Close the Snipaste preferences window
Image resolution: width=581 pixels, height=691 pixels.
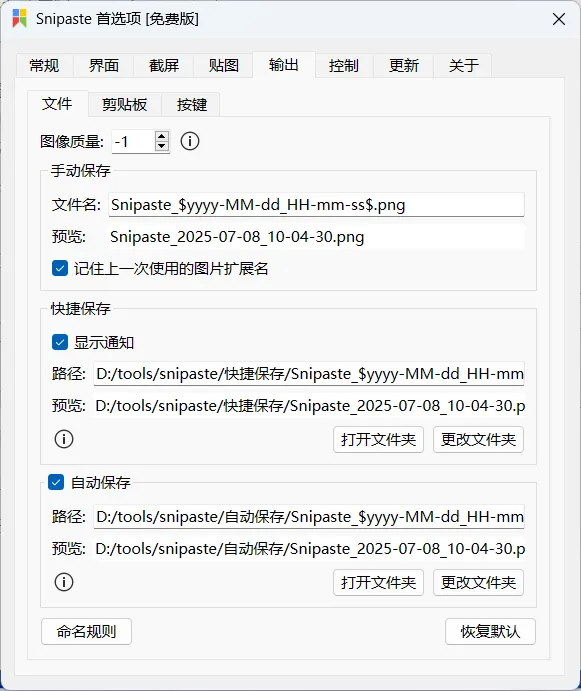pos(559,19)
